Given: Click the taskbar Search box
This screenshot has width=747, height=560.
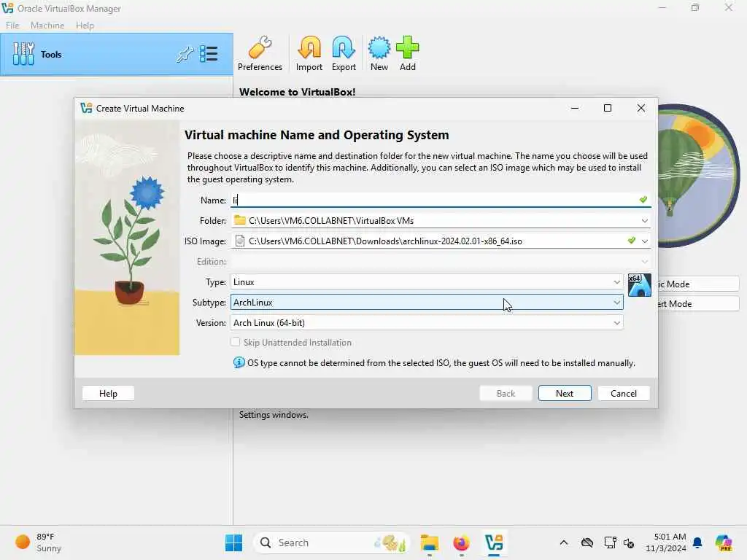Looking at the screenshot, I should [x=332, y=542].
